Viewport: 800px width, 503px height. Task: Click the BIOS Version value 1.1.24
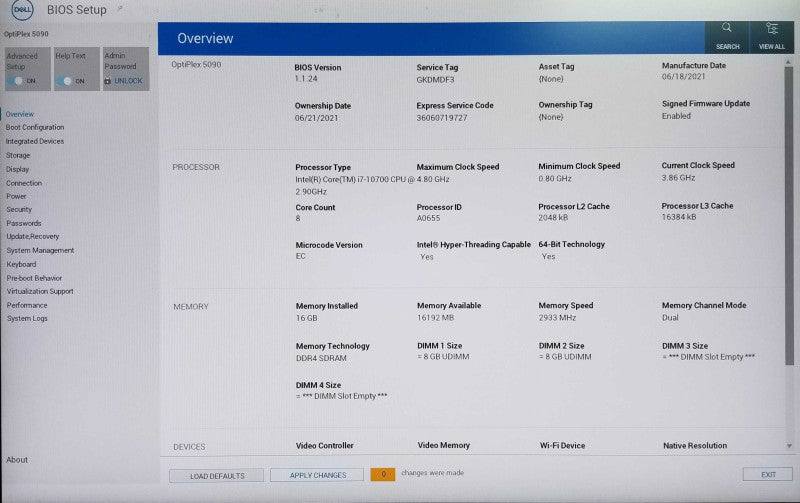(306, 79)
